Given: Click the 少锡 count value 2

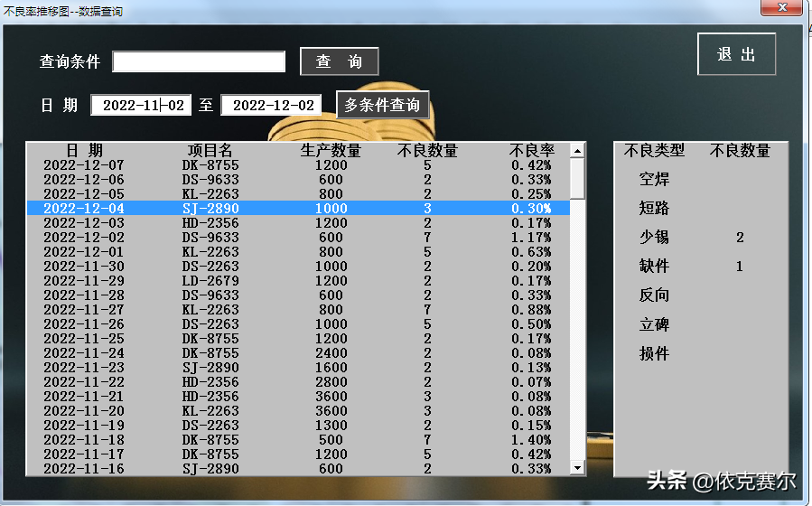Looking at the screenshot, I should (740, 238).
